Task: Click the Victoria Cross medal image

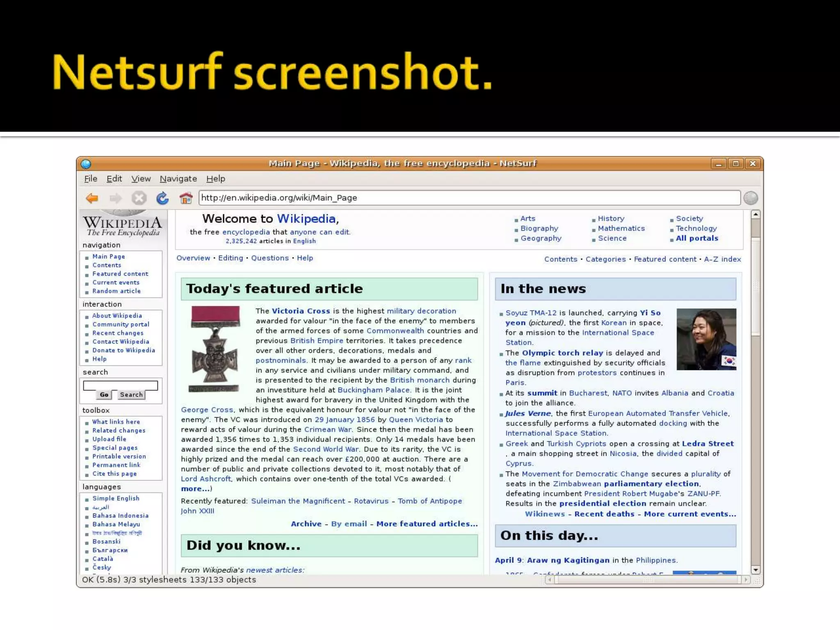Action: coord(214,349)
